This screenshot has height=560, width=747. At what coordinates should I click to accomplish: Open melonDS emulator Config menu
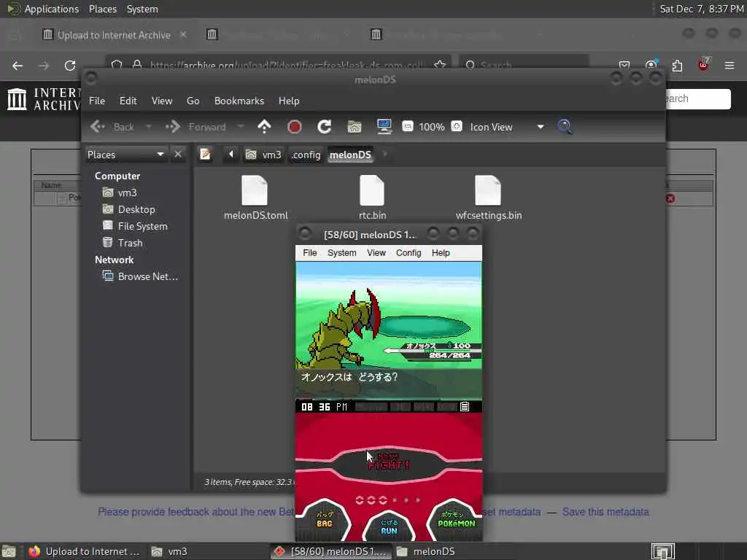pos(409,253)
